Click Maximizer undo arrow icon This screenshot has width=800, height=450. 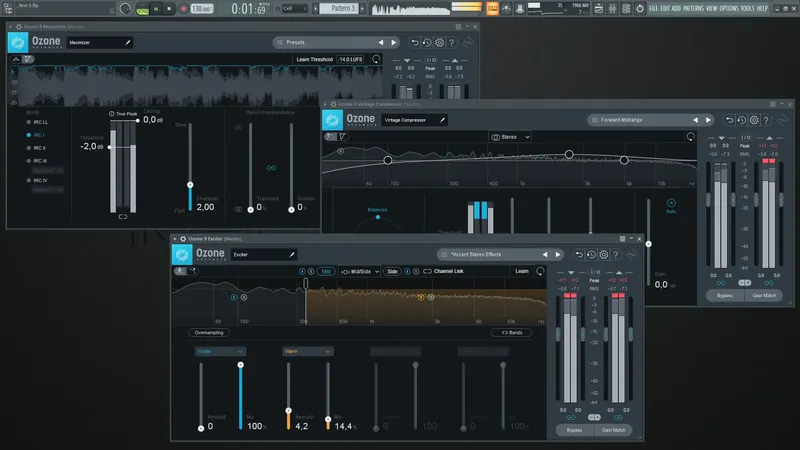coord(414,43)
